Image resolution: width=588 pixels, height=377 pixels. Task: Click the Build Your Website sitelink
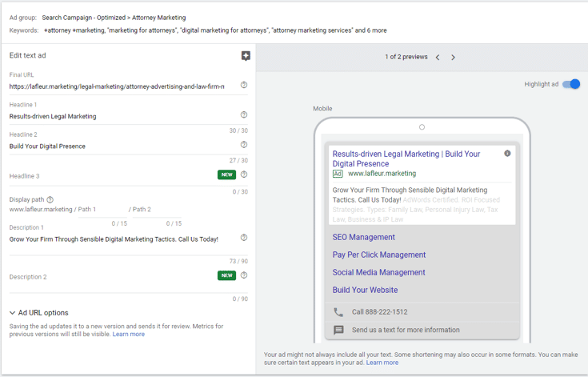tap(365, 290)
